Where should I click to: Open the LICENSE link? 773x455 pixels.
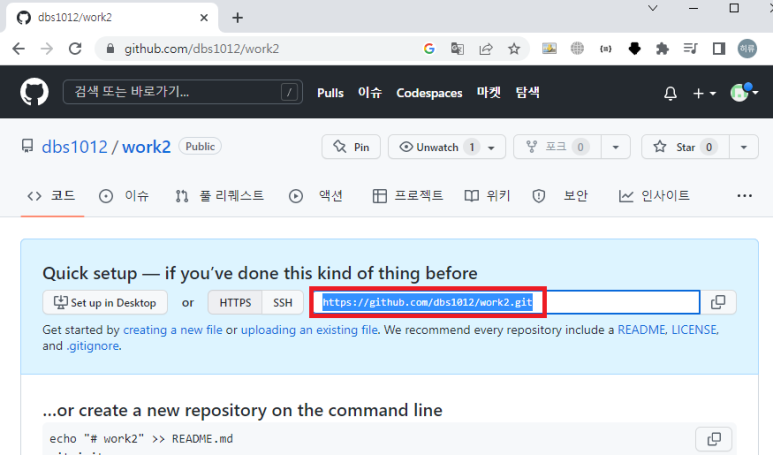coord(694,330)
